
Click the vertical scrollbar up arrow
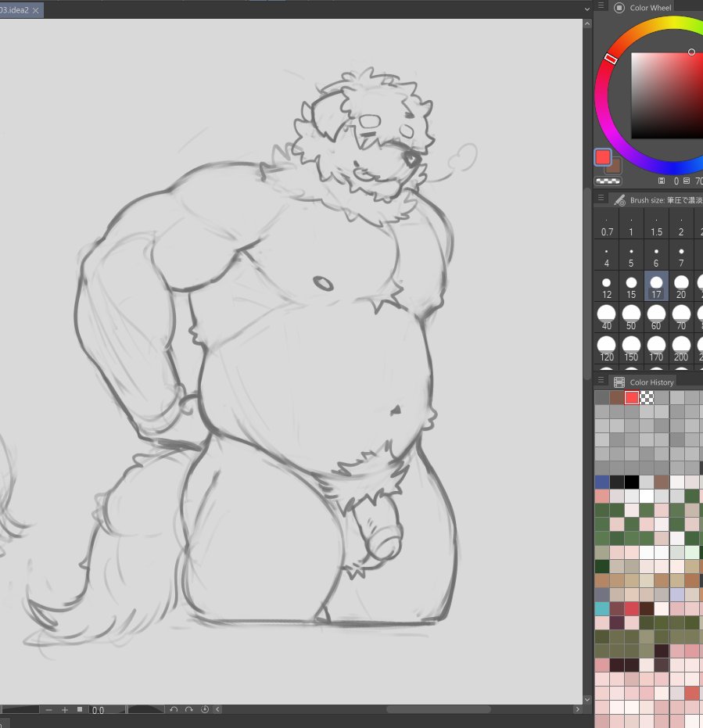[x=587, y=23]
